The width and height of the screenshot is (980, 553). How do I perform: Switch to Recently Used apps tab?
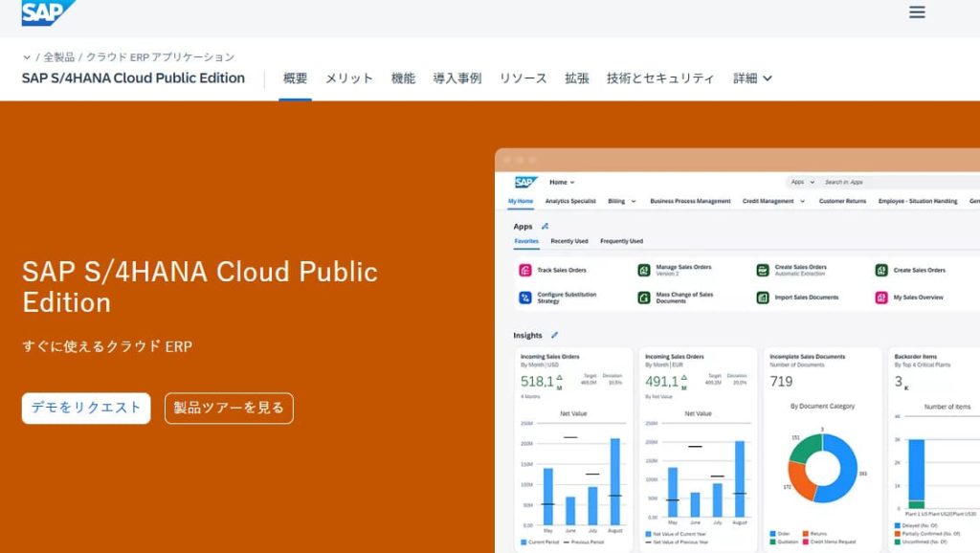click(568, 241)
